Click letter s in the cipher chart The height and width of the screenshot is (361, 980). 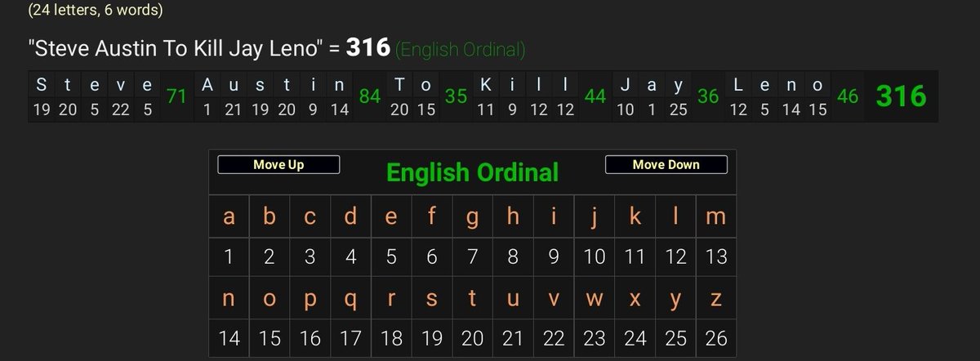432,299
